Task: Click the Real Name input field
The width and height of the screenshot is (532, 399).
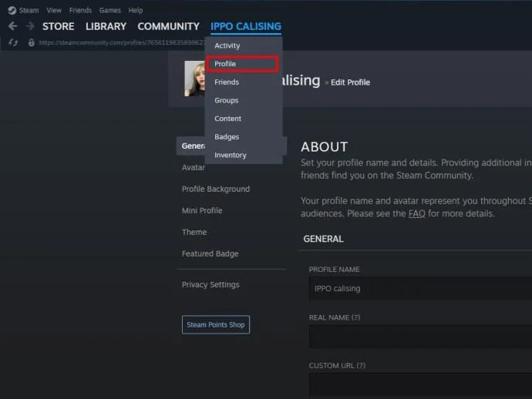Action: tap(420, 337)
